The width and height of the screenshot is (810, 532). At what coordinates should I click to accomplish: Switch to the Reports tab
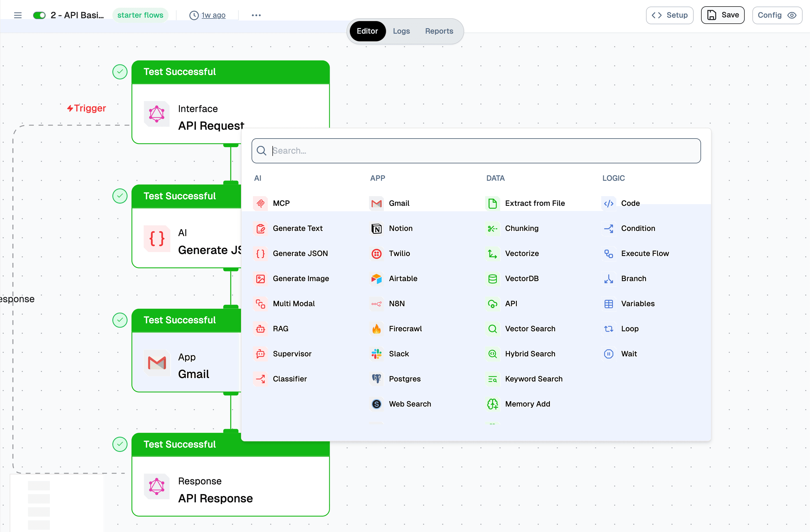click(439, 31)
